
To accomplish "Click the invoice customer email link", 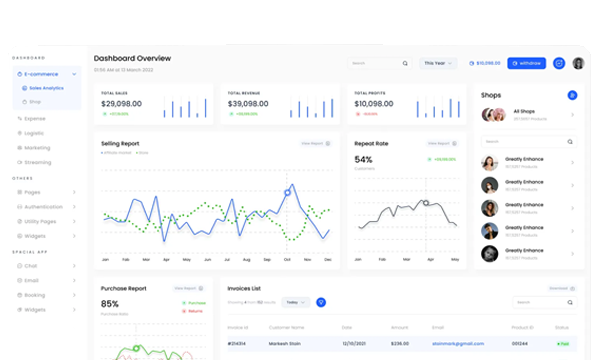I will [x=458, y=344].
